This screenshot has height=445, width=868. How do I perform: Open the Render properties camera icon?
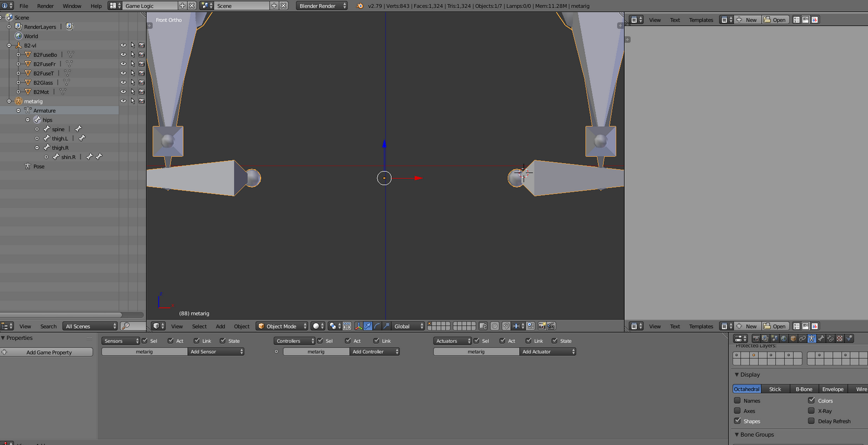pos(757,338)
